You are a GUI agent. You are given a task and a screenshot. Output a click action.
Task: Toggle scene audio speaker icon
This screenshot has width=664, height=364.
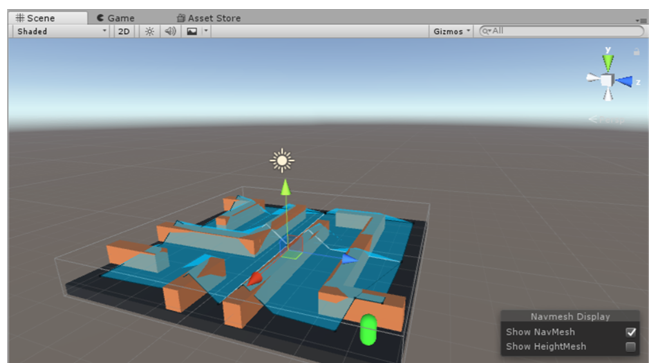pos(170,31)
